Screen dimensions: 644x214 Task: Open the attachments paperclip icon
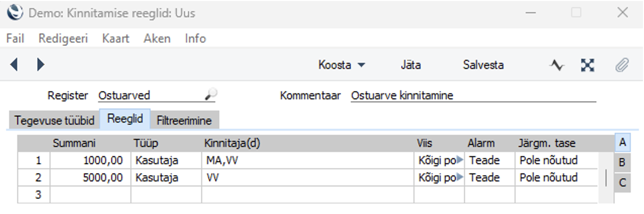622,65
